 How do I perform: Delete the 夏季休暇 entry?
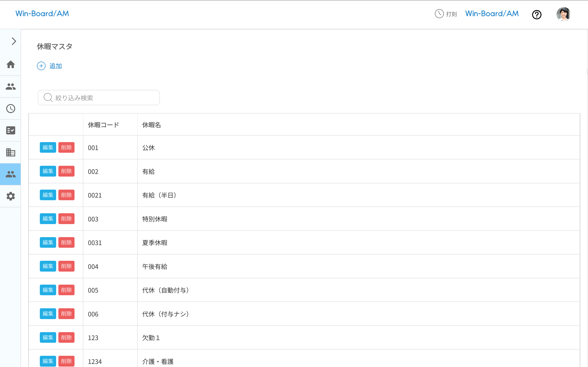coord(66,242)
